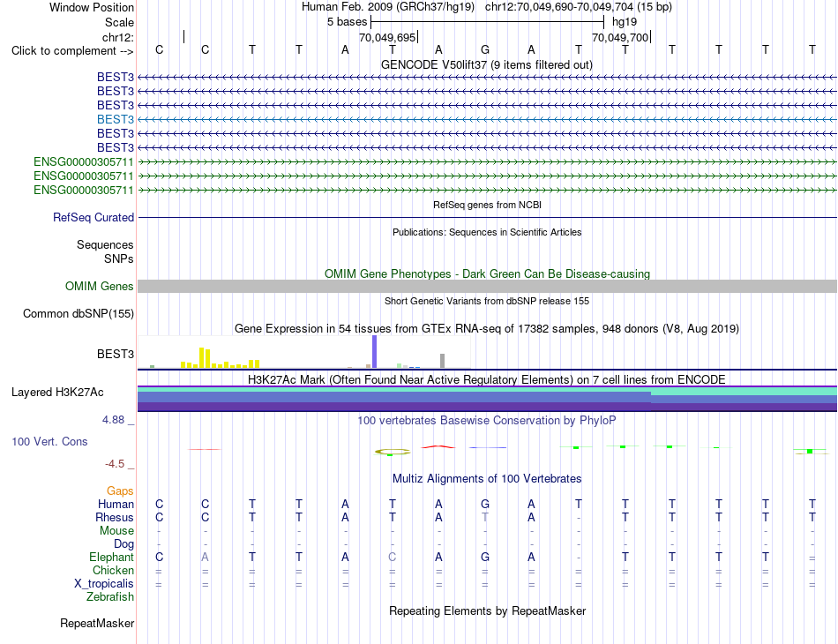Screen dimensions: 838x644
Task: Click the G base in the Human alignment row
Action: 485,504
